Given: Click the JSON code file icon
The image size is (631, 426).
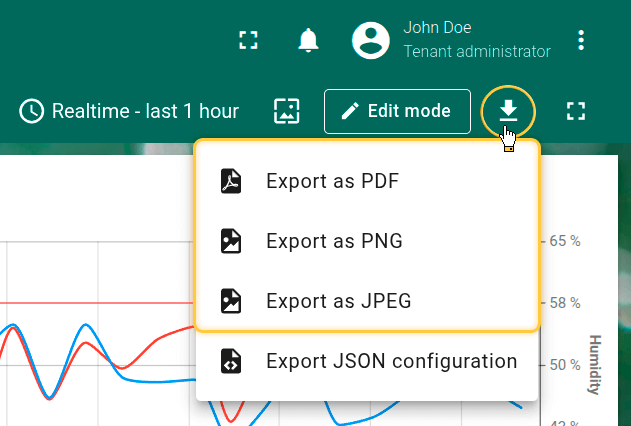Looking at the screenshot, I should [232, 361].
